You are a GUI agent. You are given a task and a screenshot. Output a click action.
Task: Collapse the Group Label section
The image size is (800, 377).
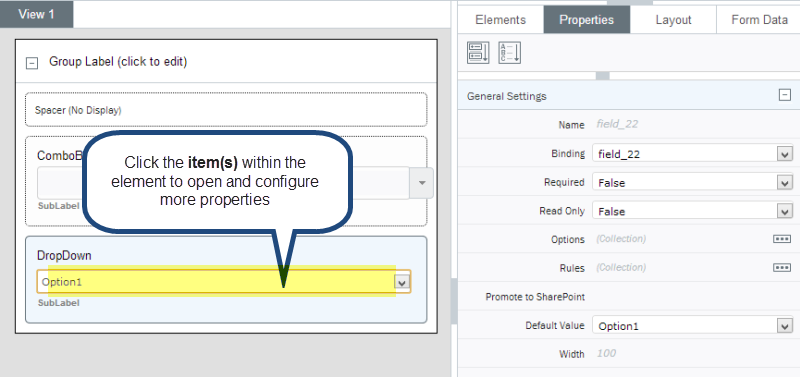click(32, 63)
